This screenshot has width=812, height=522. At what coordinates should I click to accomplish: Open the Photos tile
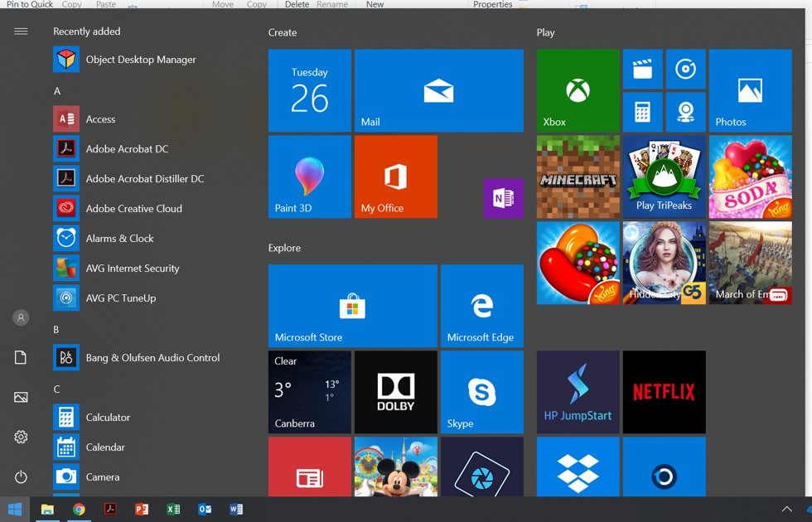coord(751,90)
